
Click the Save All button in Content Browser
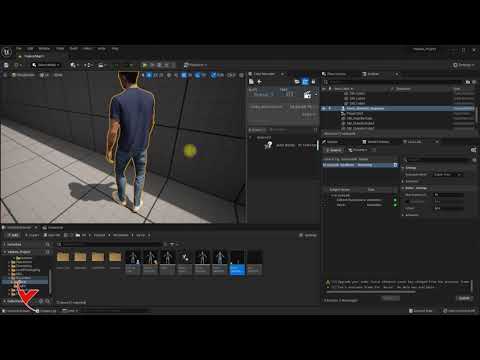coord(53,235)
